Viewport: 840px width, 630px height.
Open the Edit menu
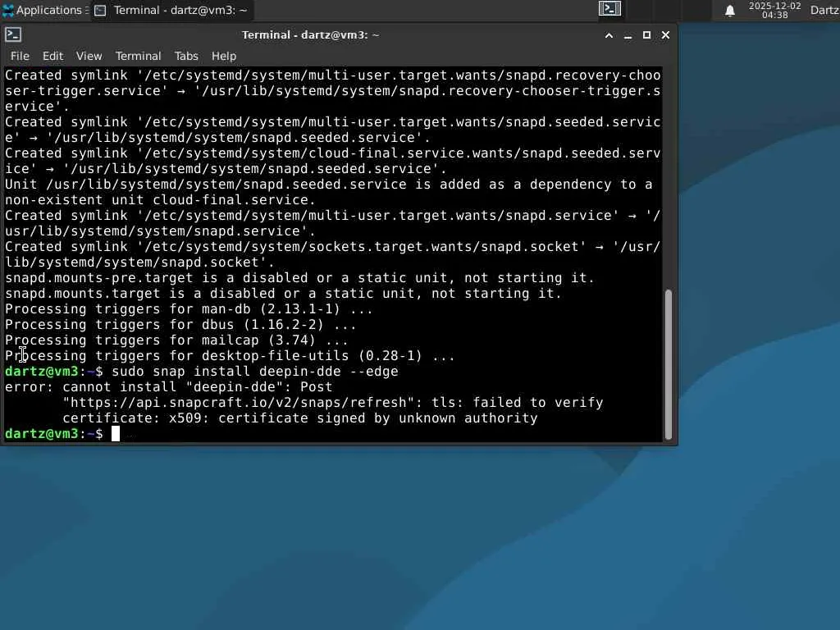(x=52, y=56)
